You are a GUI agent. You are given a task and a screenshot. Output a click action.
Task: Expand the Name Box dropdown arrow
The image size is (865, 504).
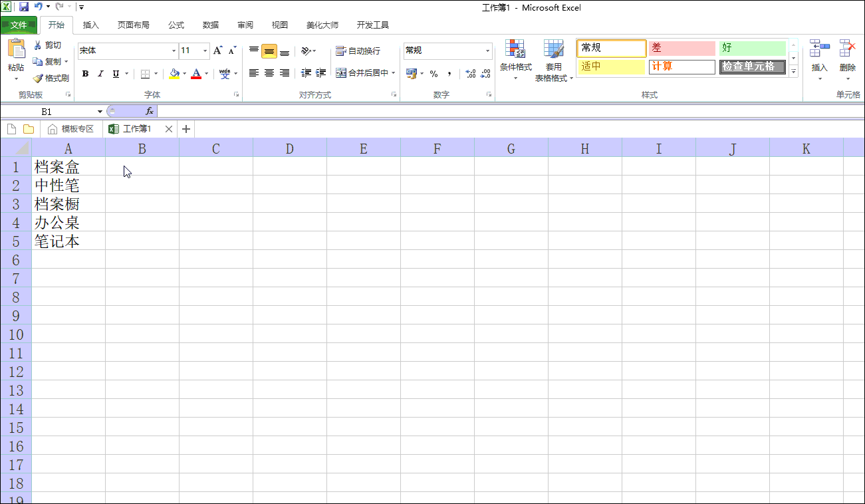click(100, 112)
